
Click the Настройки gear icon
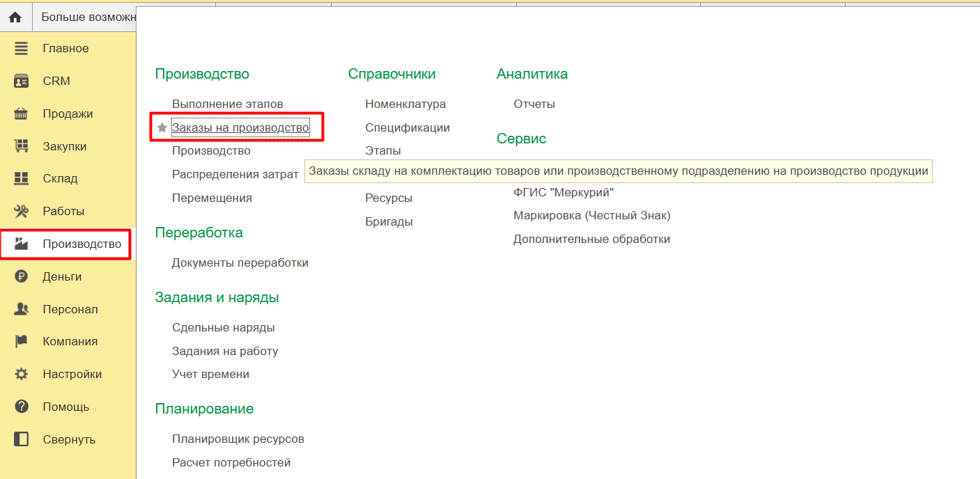coord(22,374)
